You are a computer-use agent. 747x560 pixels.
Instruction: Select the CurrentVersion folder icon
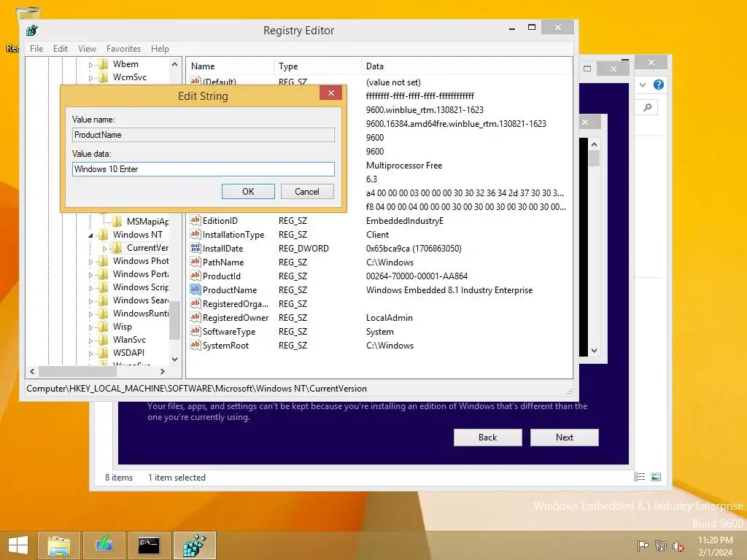tap(117, 248)
